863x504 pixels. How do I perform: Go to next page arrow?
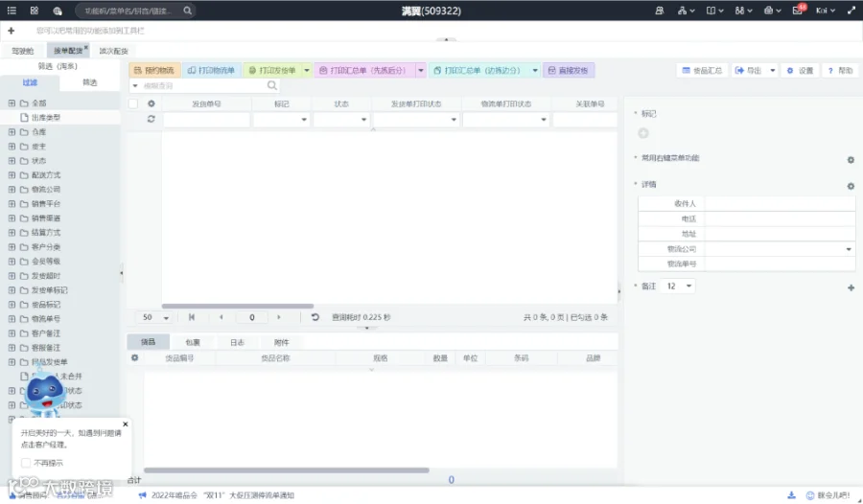pyautogui.click(x=278, y=317)
